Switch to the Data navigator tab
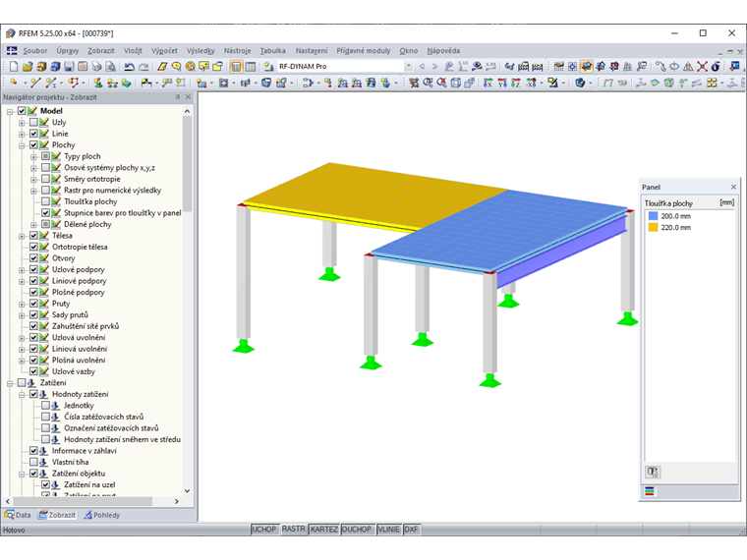Screen dimensions: 747x560 pos(18,515)
